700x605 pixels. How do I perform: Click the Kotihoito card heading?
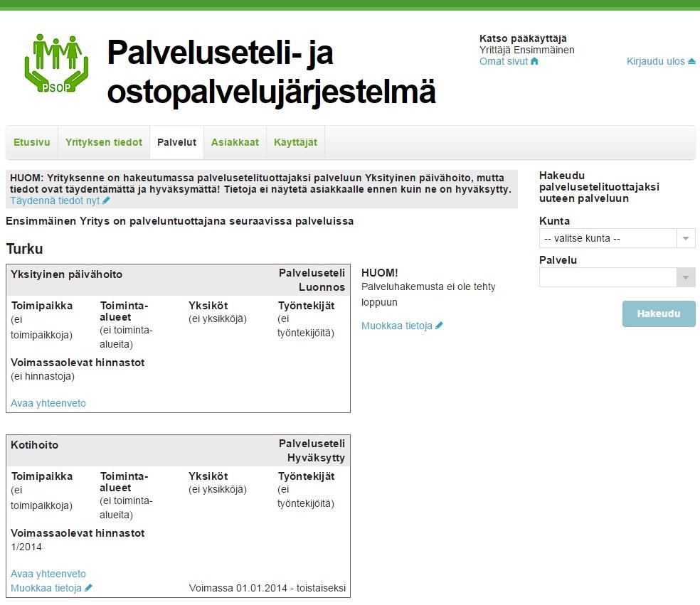point(34,445)
